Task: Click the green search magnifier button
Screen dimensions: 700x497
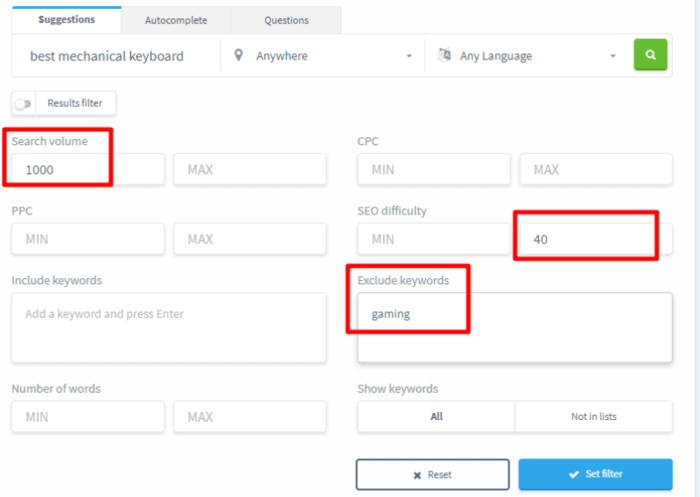Action: point(650,55)
